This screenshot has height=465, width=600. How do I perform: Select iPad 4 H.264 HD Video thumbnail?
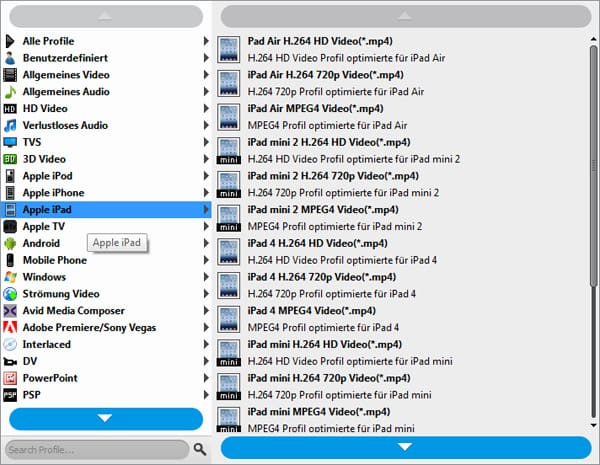click(229, 251)
